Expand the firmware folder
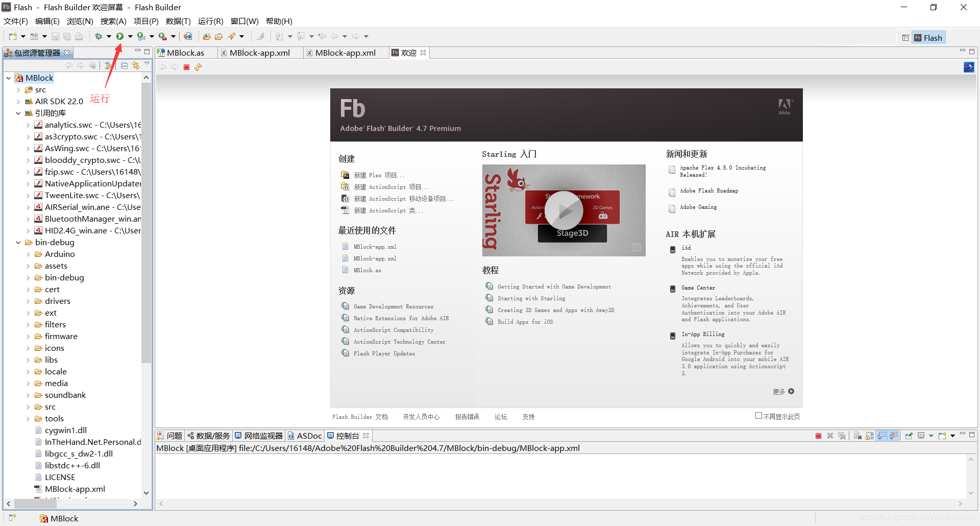Screen dimensions: 980x526 (x=28, y=337)
